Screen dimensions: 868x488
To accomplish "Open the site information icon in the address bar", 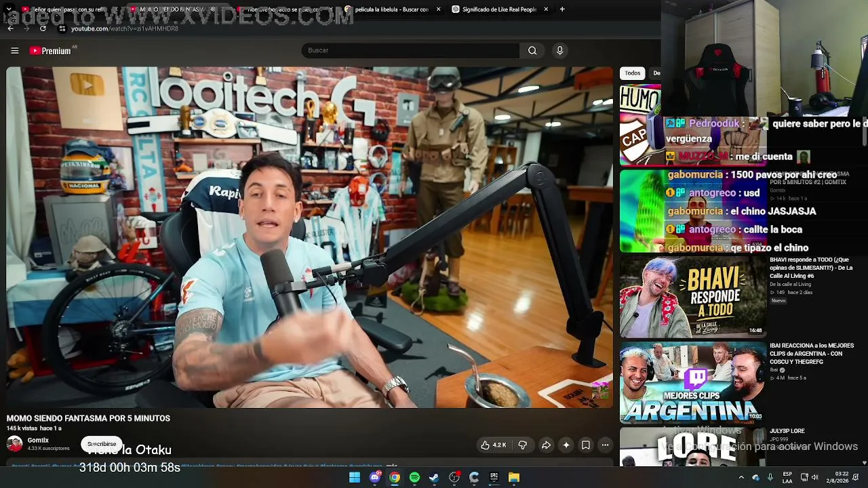I will [62, 28].
